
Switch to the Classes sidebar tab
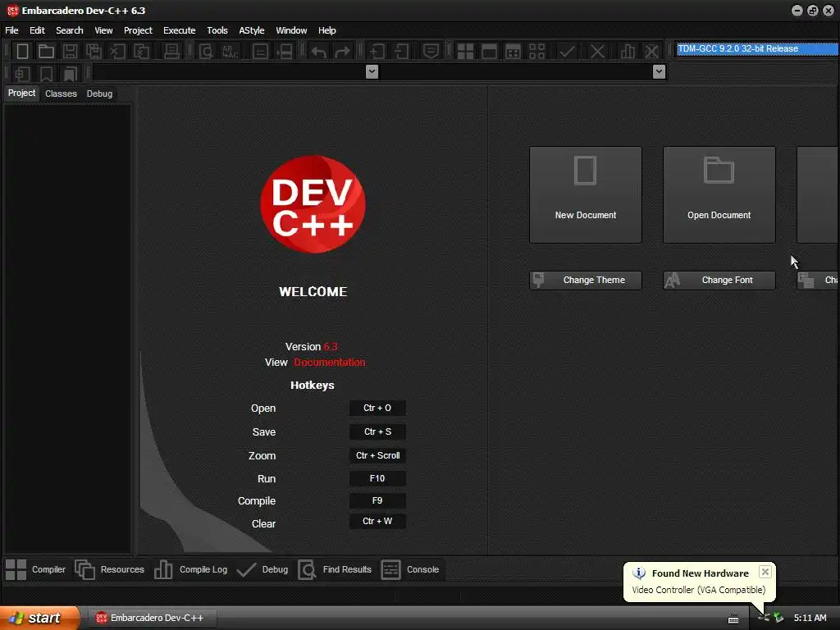(61, 94)
